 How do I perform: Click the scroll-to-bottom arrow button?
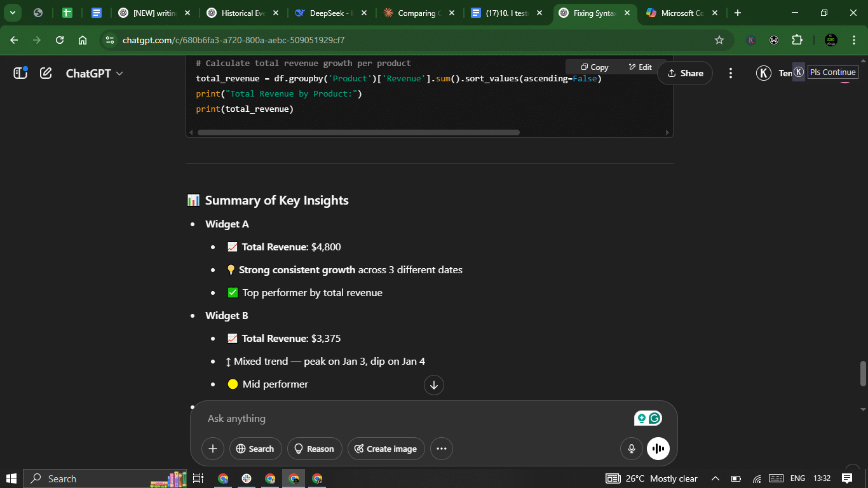(434, 384)
